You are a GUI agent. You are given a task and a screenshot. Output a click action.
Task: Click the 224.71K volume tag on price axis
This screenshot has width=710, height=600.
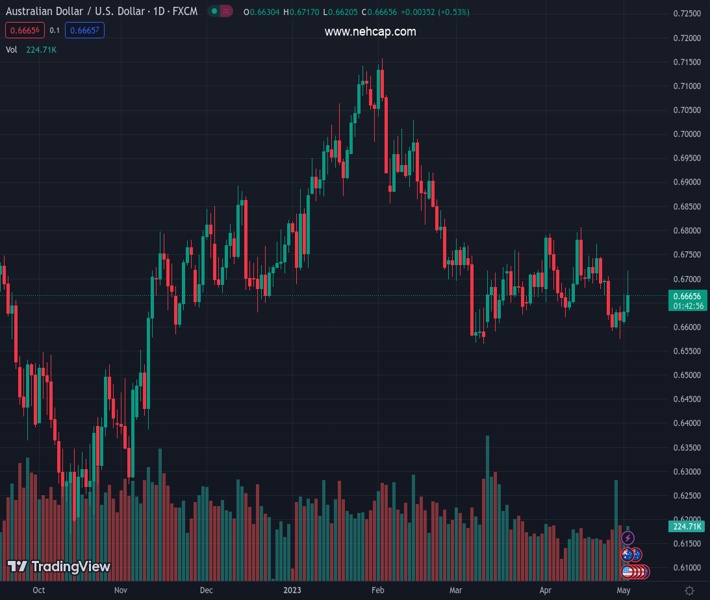pyautogui.click(x=687, y=526)
